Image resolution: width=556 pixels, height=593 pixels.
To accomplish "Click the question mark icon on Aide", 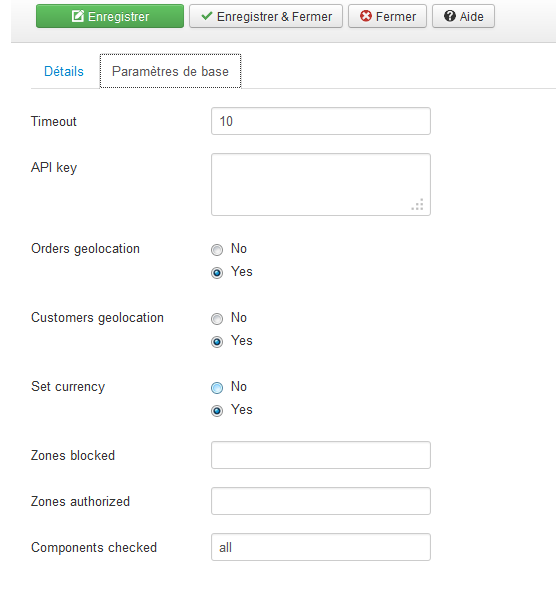I will point(450,16).
